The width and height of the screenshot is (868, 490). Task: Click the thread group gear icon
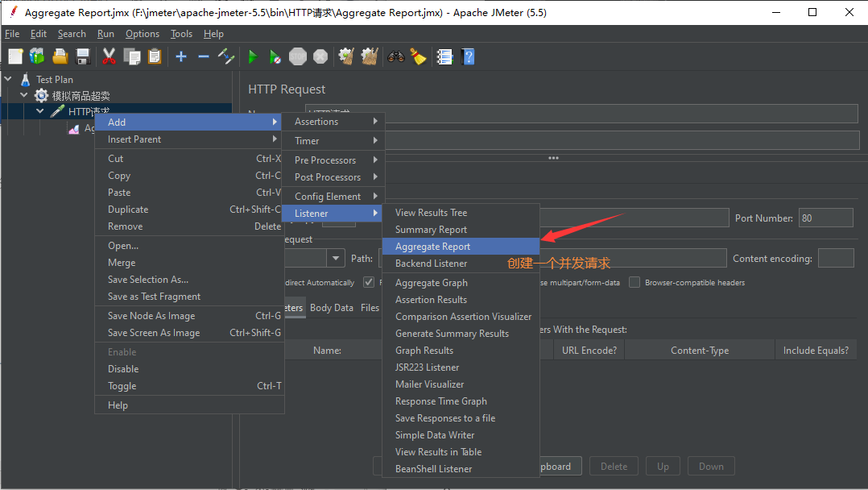42,95
